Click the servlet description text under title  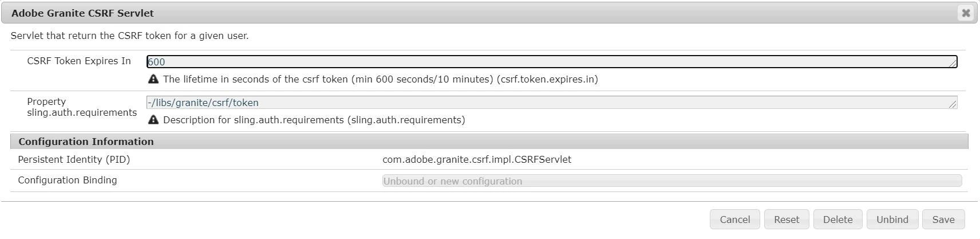129,36
